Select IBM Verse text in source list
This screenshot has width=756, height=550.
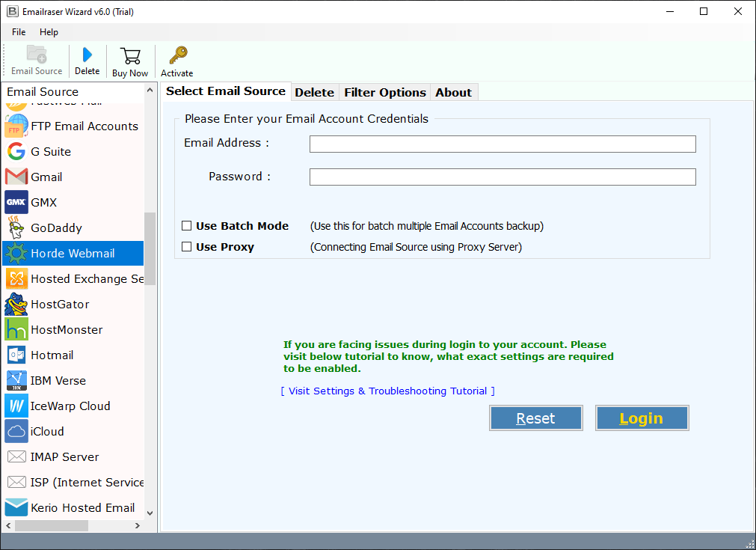tap(58, 381)
